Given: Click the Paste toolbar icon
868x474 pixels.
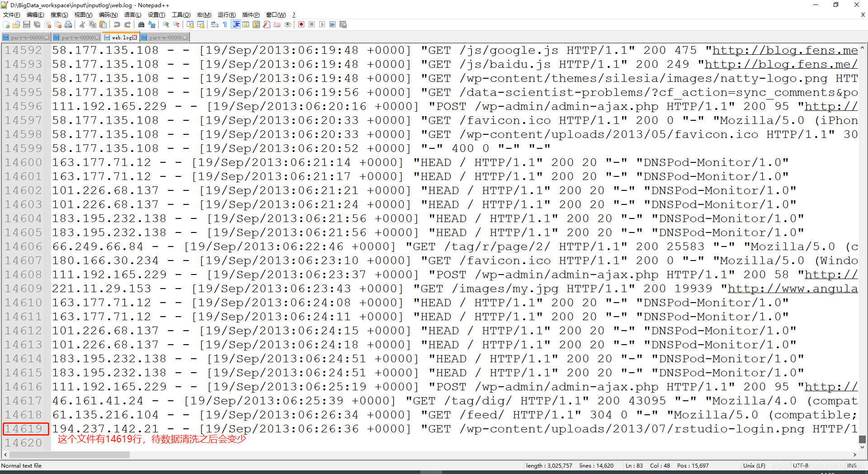Looking at the screenshot, I should pos(103,24).
